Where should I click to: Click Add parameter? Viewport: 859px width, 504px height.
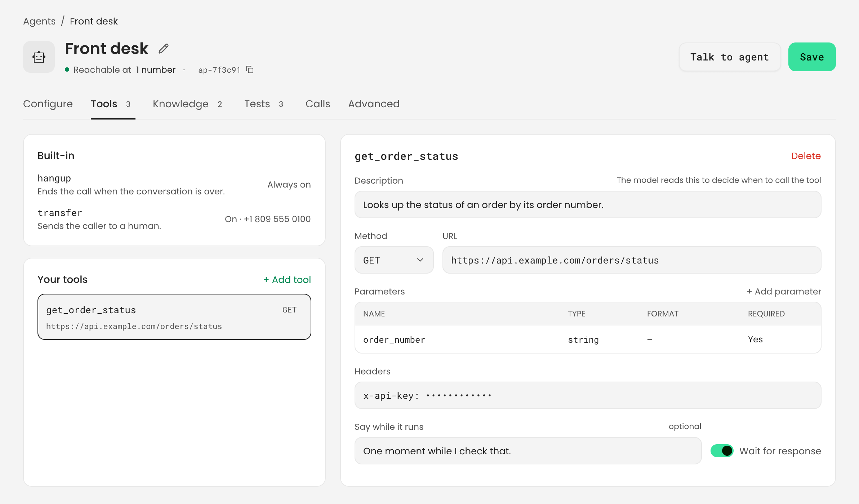(784, 291)
